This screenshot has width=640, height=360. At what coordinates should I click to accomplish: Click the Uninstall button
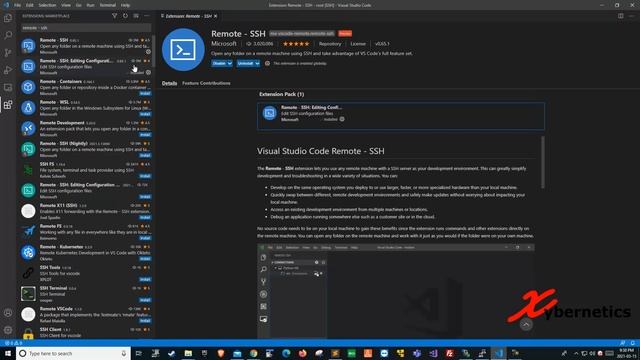pyautogui.click(x=245, y=63)
